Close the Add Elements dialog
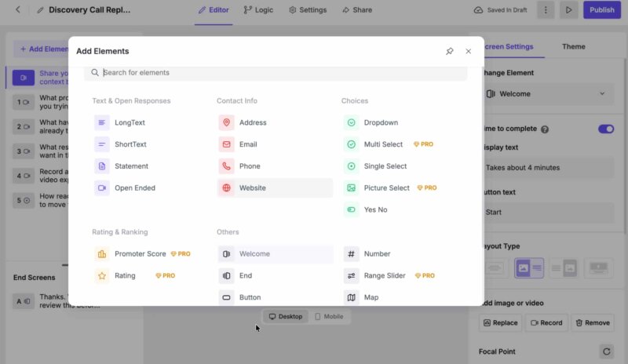The height and width of the screenshot is (364, 628). pos(468,51)
